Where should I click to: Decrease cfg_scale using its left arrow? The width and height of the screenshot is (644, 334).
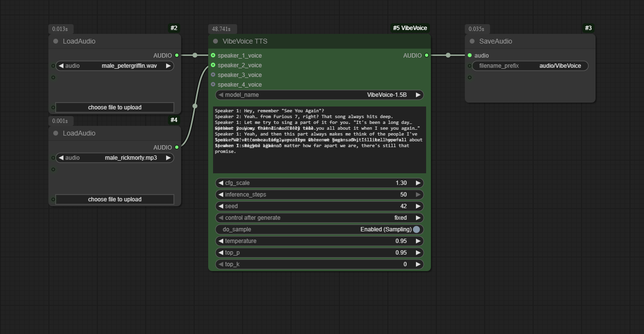(x=220, y=183)
